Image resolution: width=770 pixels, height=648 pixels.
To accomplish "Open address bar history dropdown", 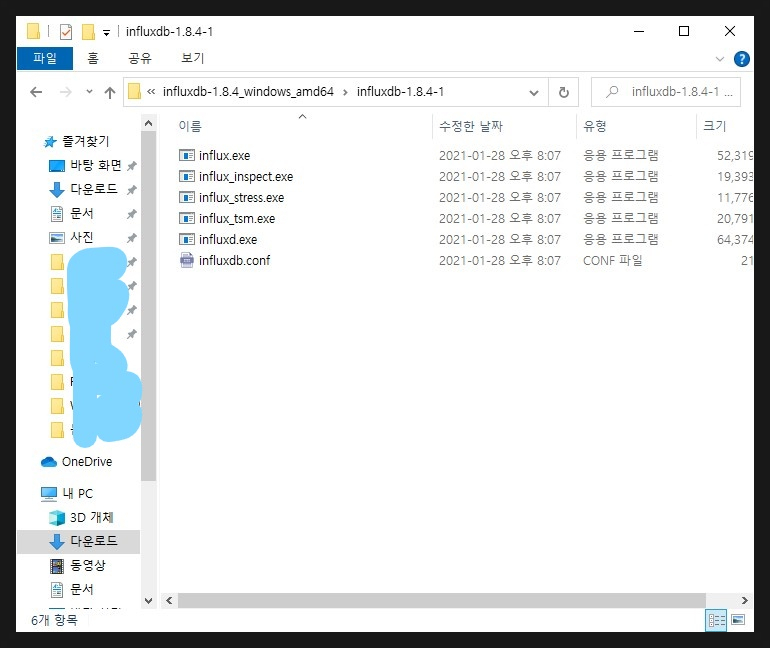I will [x=534, y=92].
